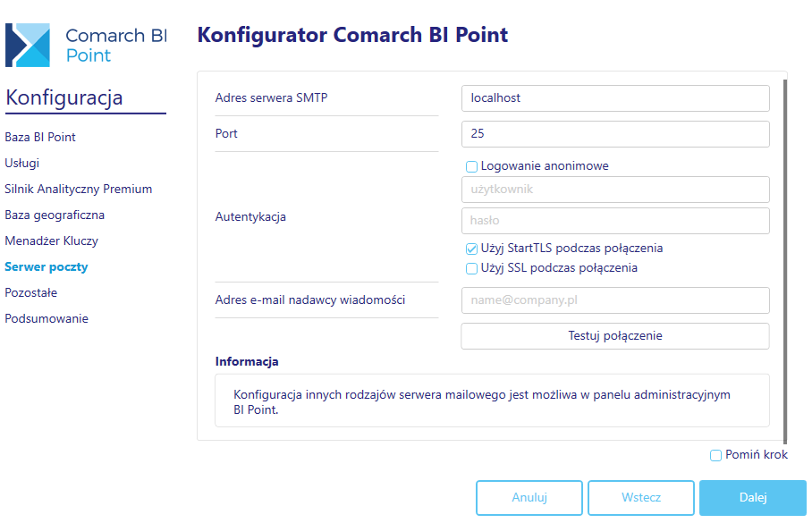Click the Port field showing 25
This screenshot has height=523, width=812.
(x=615, y=134)
